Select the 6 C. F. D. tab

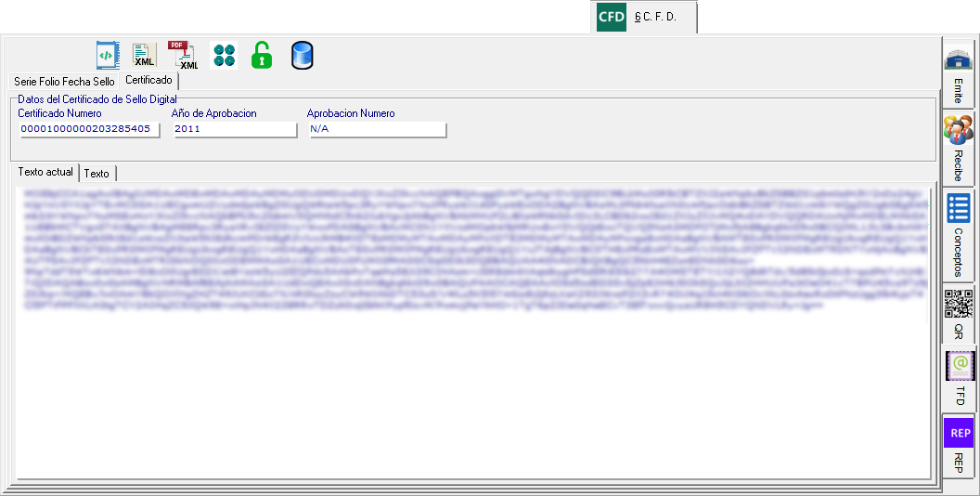click(x=643, y=17)
